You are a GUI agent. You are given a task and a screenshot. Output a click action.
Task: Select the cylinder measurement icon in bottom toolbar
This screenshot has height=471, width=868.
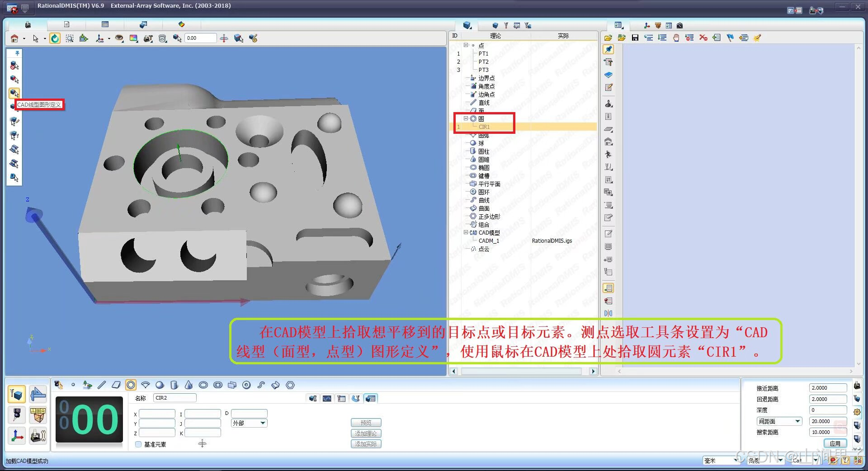click(175, 385)
